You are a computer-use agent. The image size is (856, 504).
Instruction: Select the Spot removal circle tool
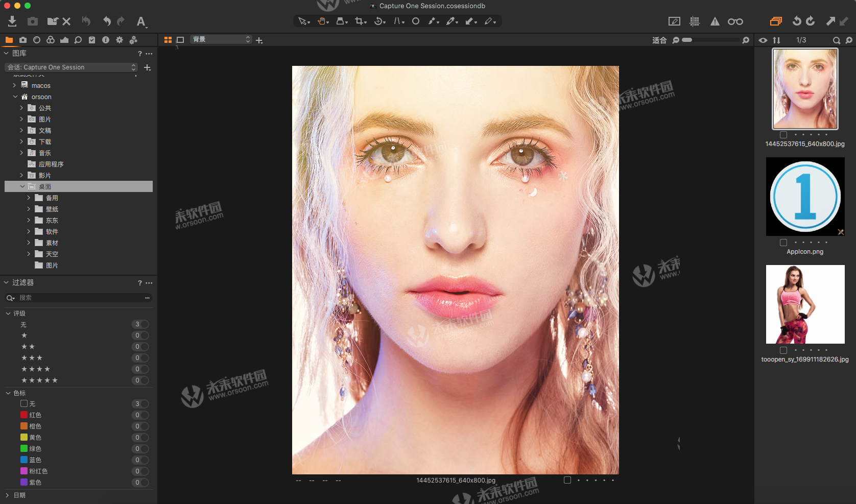[x=416, y=21]
